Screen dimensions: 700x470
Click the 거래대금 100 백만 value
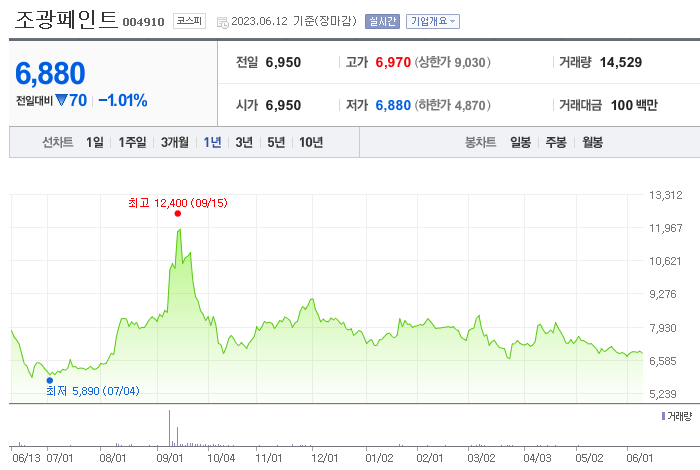634,105
